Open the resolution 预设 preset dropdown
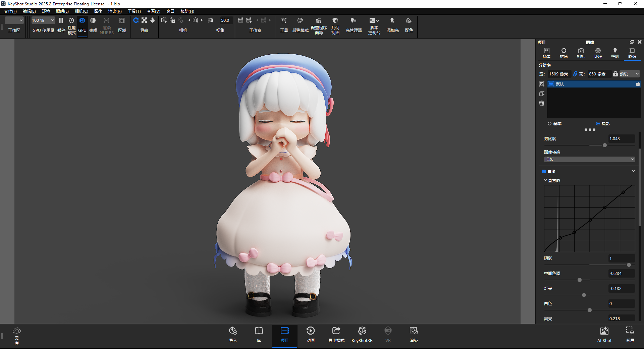The image size is (644, 349). point(629,74)
